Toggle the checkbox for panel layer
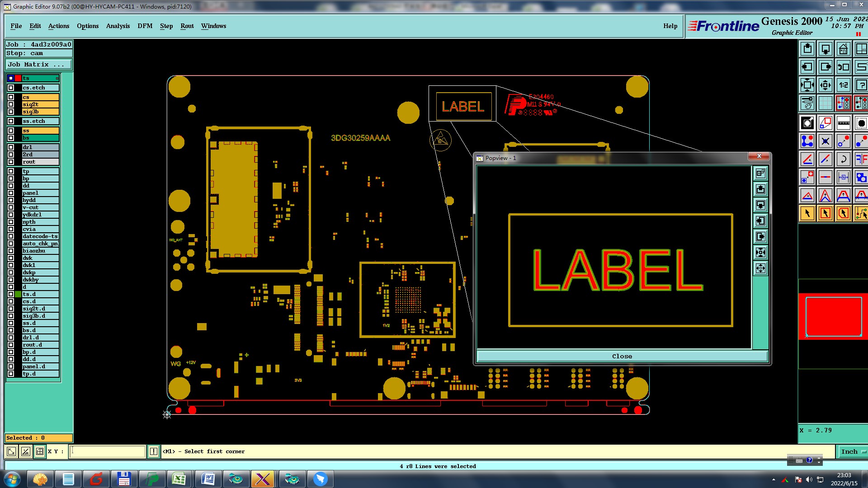 coord(11,193)
